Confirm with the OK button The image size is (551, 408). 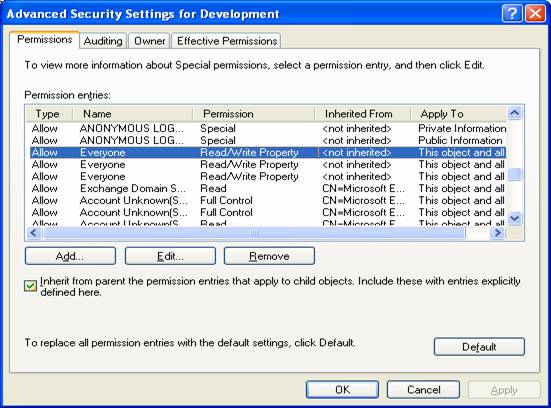[342, 389]
